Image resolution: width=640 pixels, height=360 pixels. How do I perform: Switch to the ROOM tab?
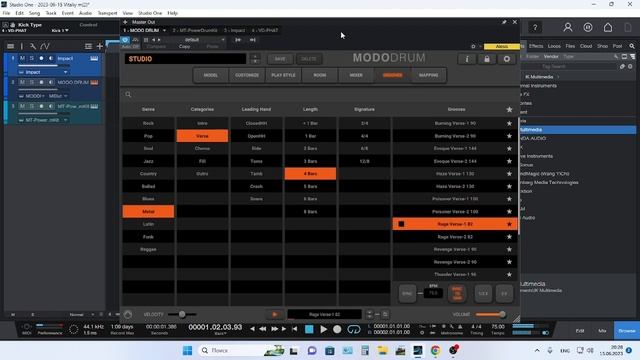[x=320, y=75]
